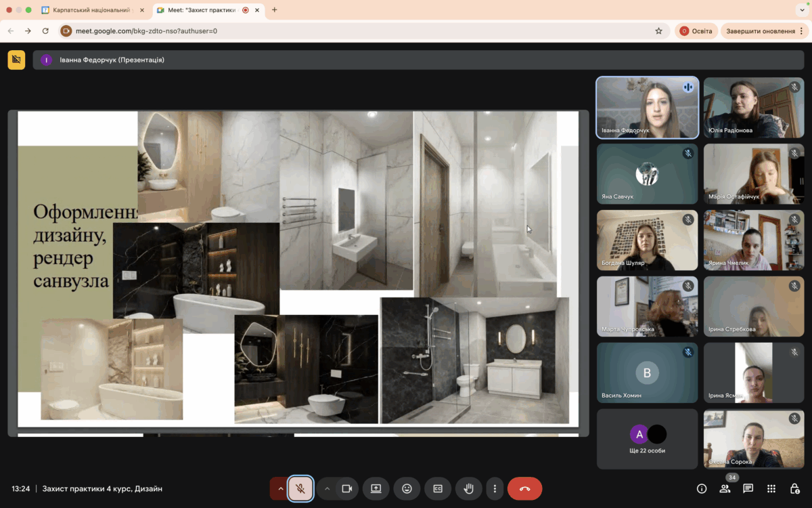Leave the call with red hang-up button

524,488
